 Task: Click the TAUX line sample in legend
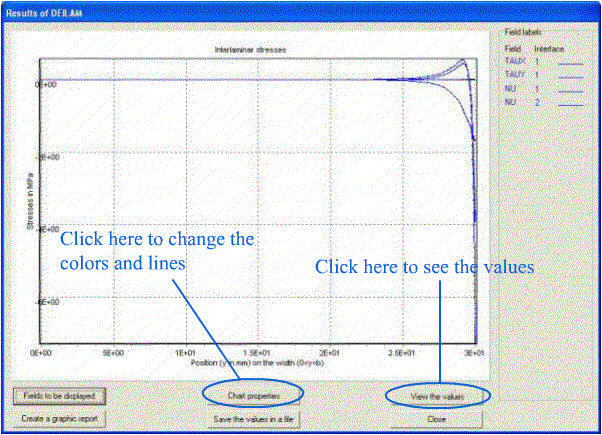[x=571, y=61]
